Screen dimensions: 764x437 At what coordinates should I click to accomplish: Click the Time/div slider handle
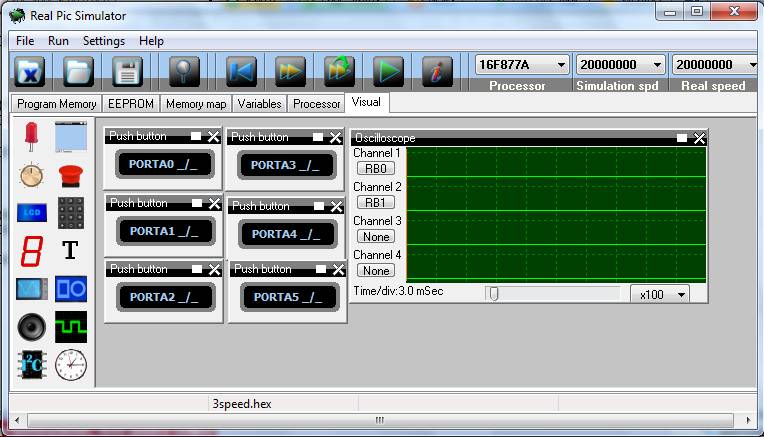[x=494, y=294]
